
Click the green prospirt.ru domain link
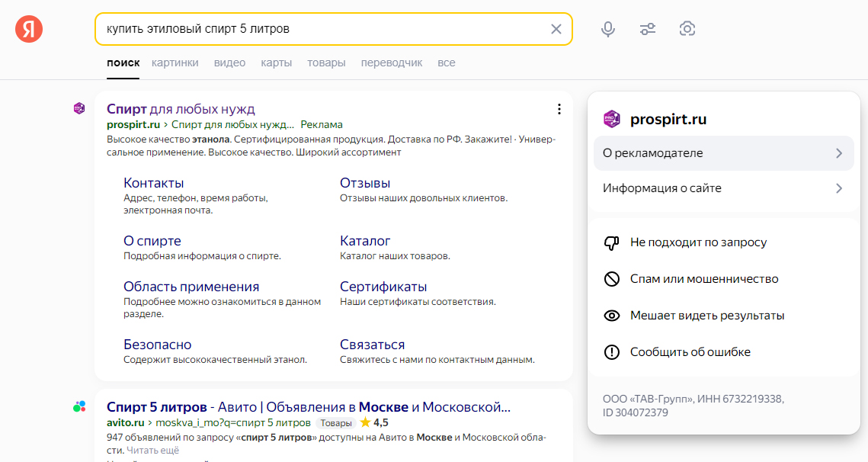click(x=133, y=124)
